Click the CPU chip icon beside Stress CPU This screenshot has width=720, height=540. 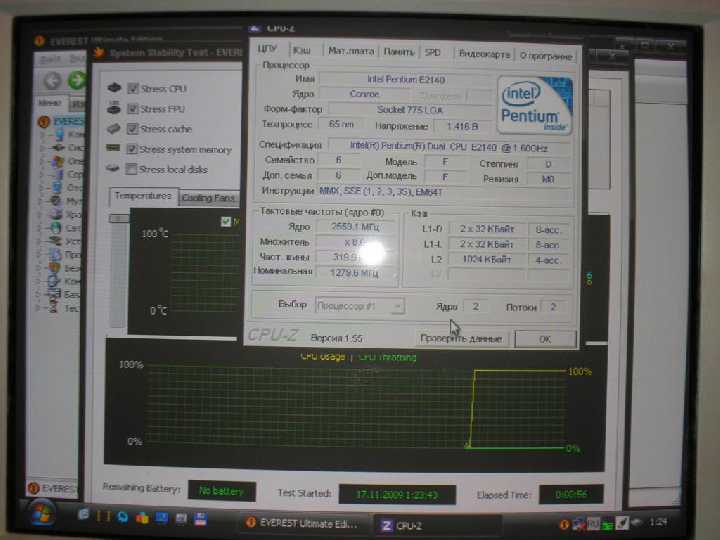114,87
